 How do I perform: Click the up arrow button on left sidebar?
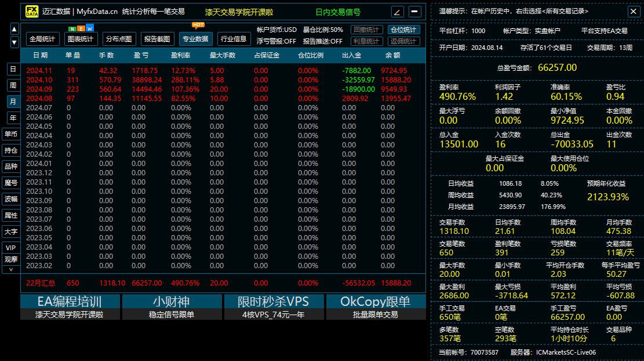click(x=14, y=29)
